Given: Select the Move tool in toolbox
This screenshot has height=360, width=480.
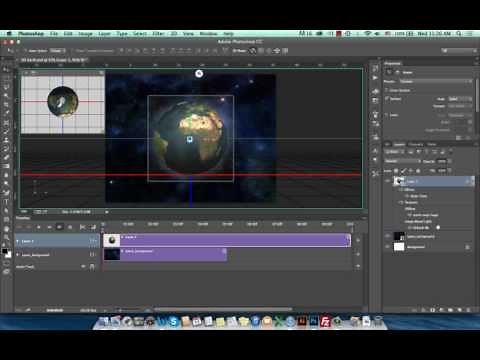Looking at the screenshot, I should [x=6, y=69].
